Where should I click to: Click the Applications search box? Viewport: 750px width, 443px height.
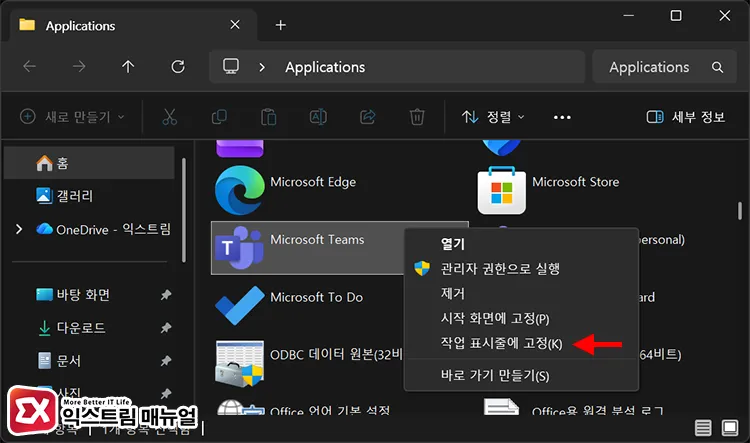tap(664, 67)
